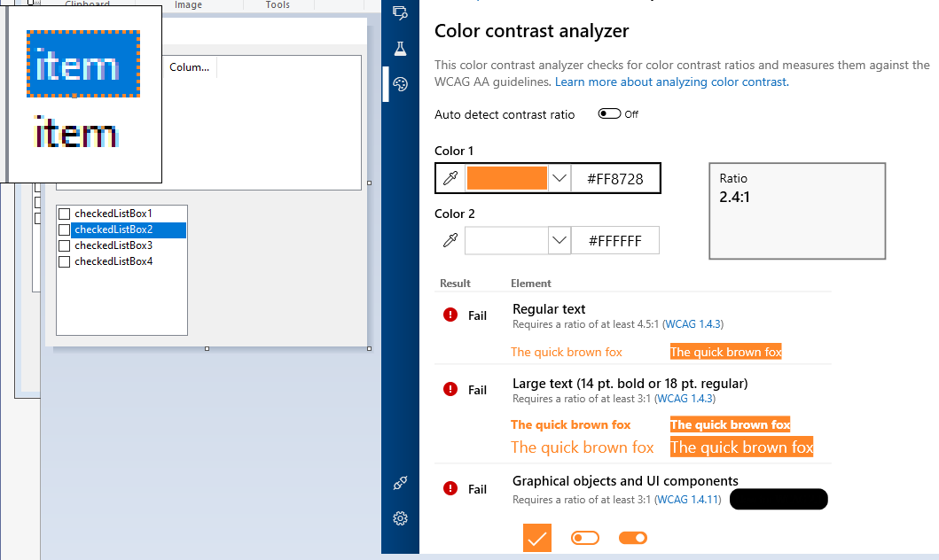Open the Settings gear icon
This screenshot has width=939, height=560.
pos(400,518)
